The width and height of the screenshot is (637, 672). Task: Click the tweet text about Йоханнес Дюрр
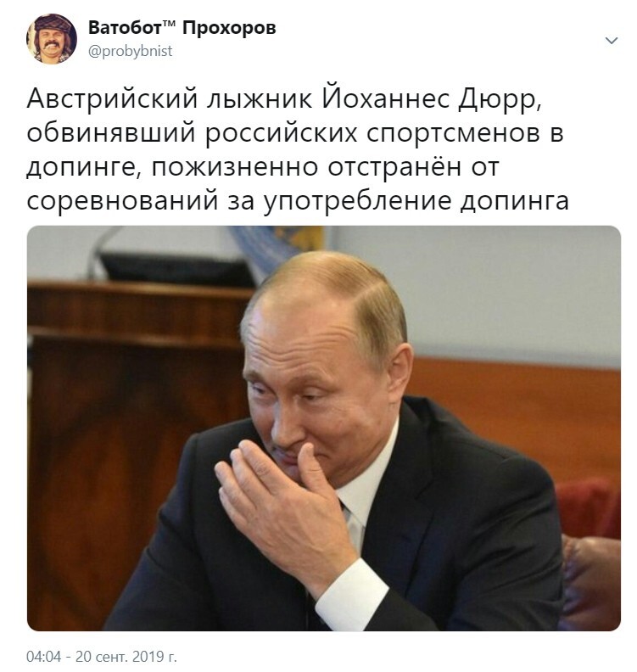pos(298,150)
